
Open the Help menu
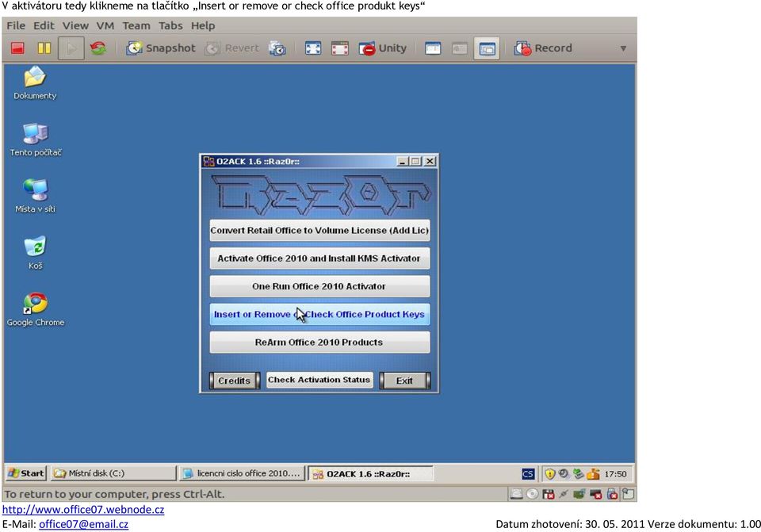pos(203,25)
